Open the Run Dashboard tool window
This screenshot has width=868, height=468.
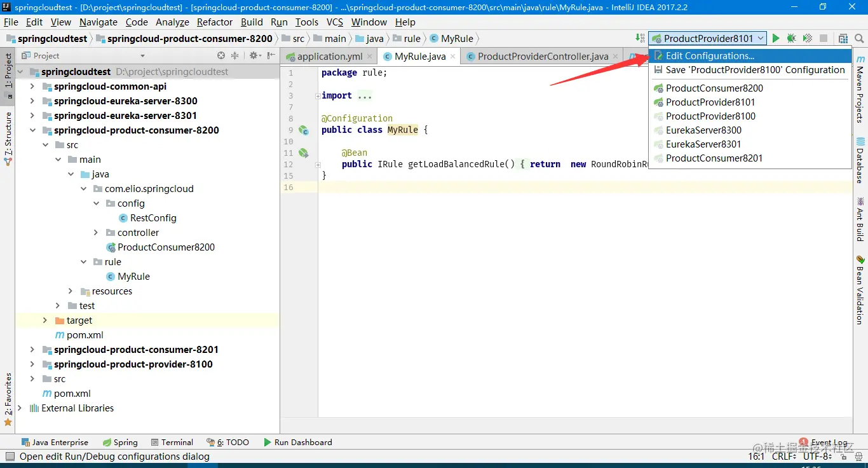(x=298, y=442)
